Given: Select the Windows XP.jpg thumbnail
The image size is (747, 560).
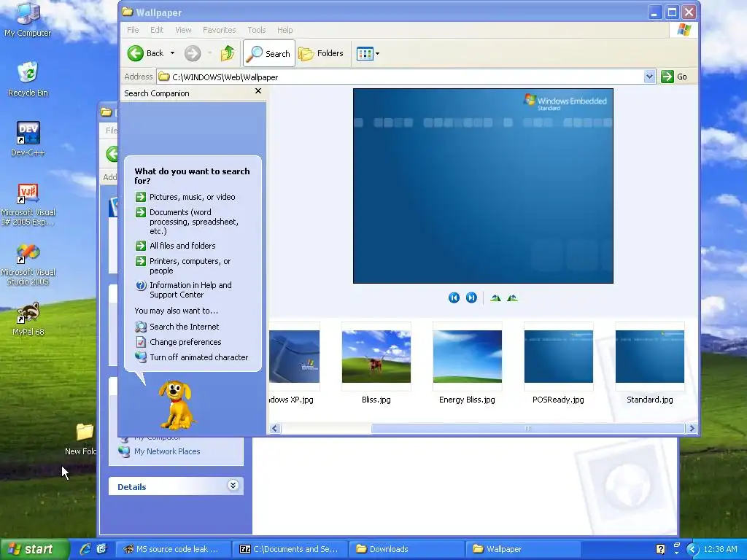Looking at the screenshot, I should coord(294,363).
